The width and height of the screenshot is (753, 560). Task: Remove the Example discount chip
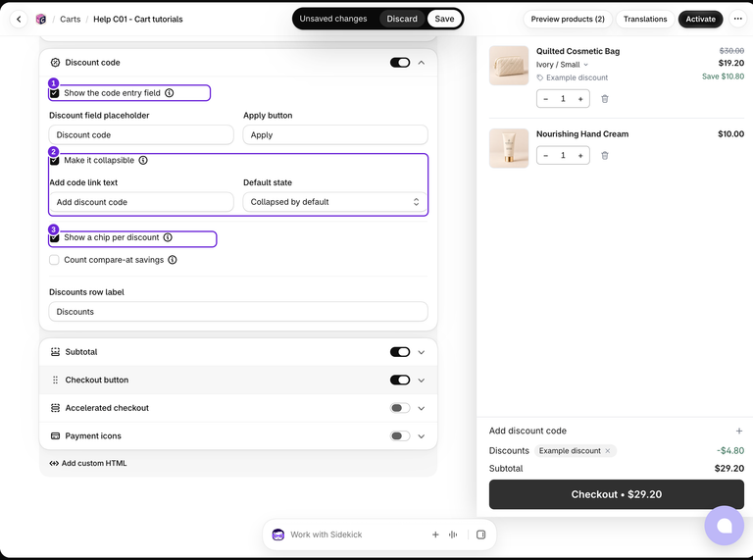point(608,451)
